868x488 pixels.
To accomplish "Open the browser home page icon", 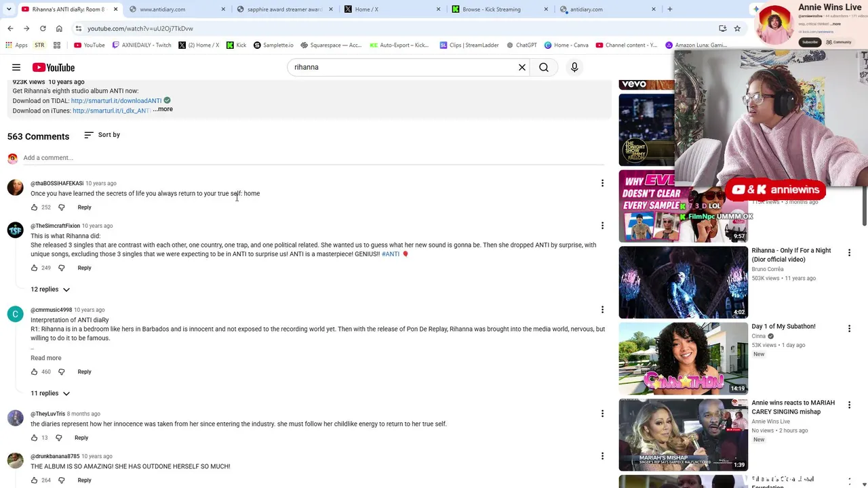I will coord(59,28).
